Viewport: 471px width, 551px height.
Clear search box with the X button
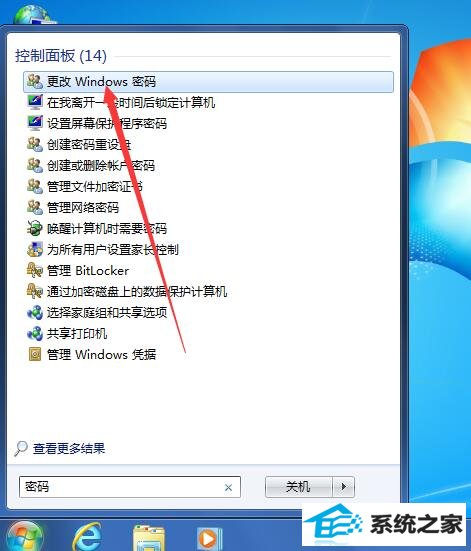(x=228, y=487)
